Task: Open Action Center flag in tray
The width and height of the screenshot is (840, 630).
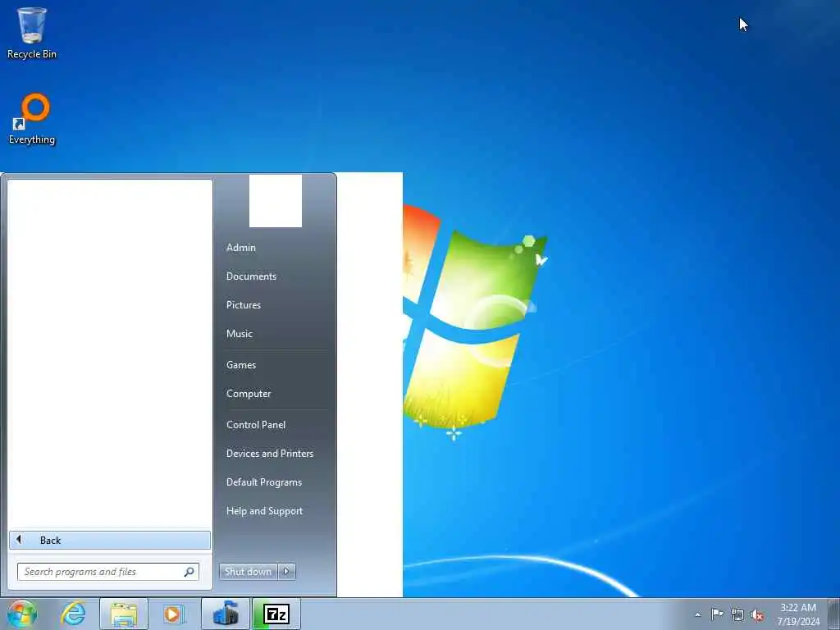Action: click(717, 614)
